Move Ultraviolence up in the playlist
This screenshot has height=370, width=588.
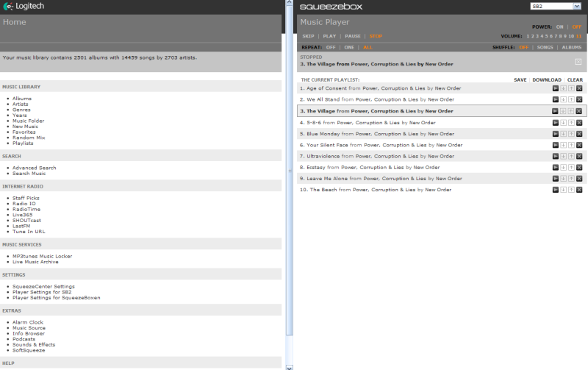[x=571, y=156]
